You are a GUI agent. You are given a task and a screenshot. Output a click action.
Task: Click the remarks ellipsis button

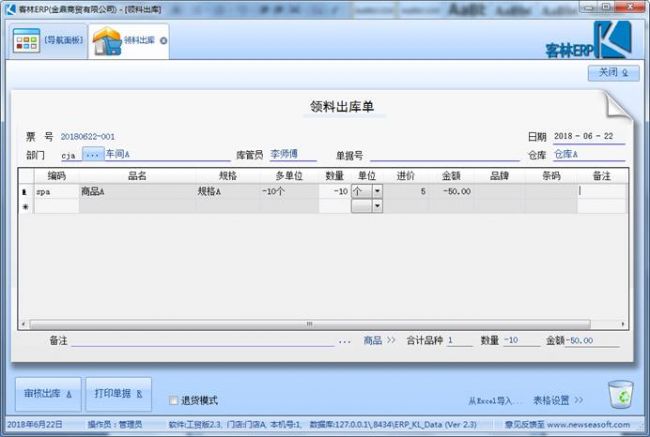tap(344, 341)
